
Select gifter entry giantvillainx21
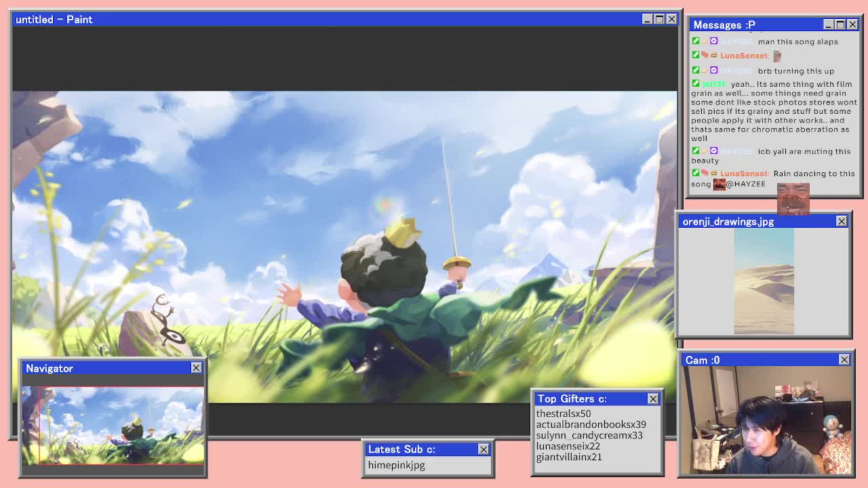point(569,457)
